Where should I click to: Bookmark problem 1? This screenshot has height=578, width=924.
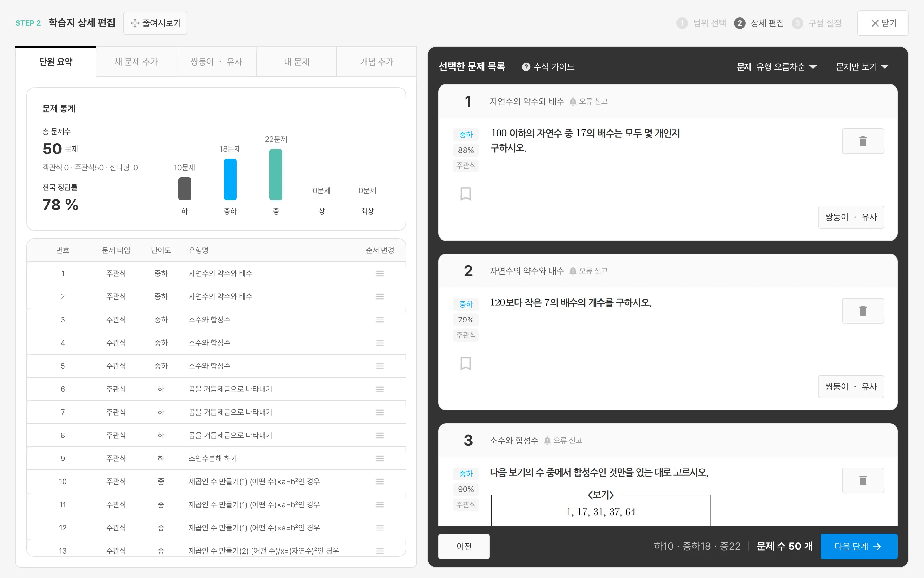click(466, 194)
